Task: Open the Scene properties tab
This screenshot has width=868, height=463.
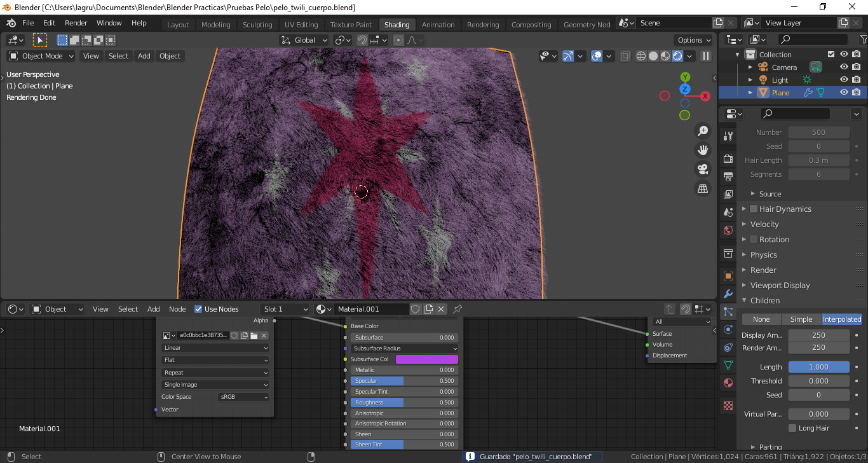Action: pos(728,212)
